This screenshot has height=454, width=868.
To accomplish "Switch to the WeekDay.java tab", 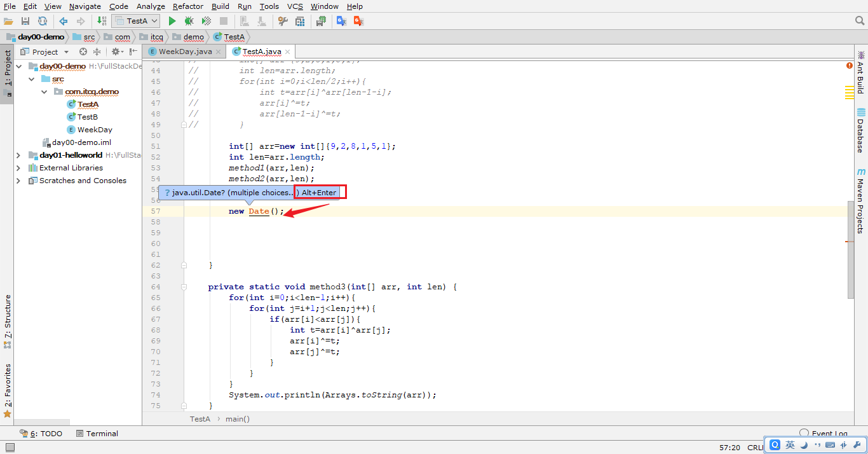I will pyautogui.click(x=185, y=52).
